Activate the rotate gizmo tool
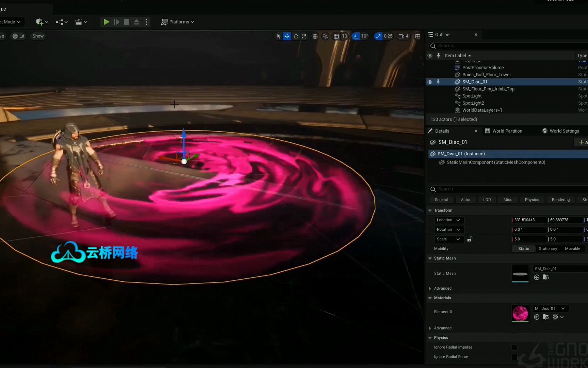Screen dimensions: 588x368 296,36
